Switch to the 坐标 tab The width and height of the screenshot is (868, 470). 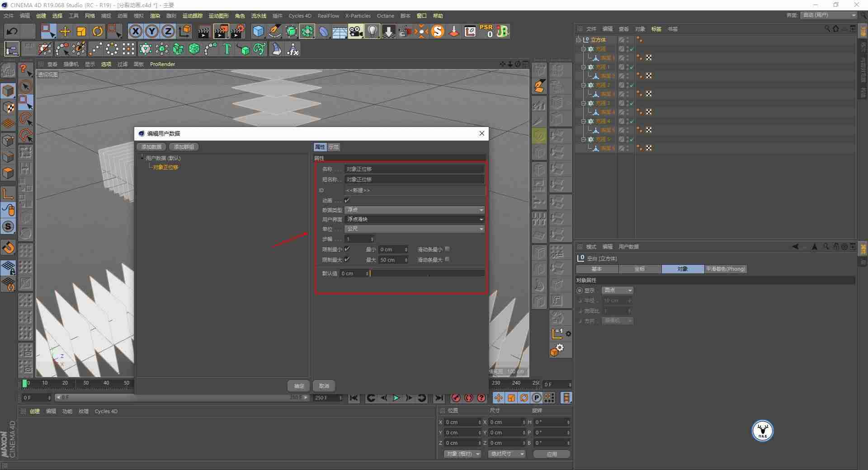click(x=640, y=269)
